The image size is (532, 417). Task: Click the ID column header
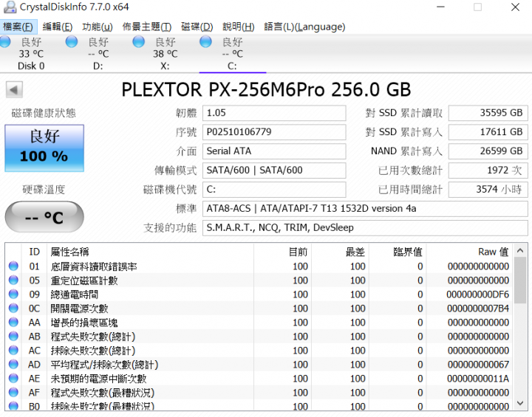coord(35,252)
